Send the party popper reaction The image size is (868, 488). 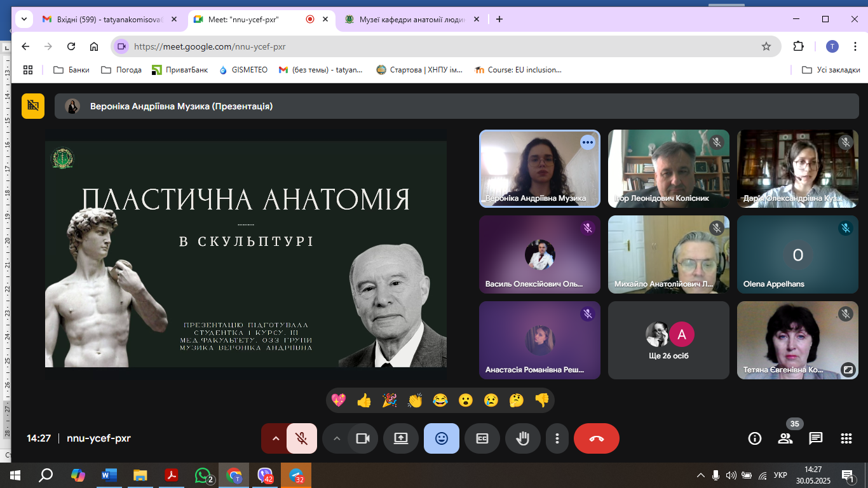pyautogui.click(x=390, y=400)
